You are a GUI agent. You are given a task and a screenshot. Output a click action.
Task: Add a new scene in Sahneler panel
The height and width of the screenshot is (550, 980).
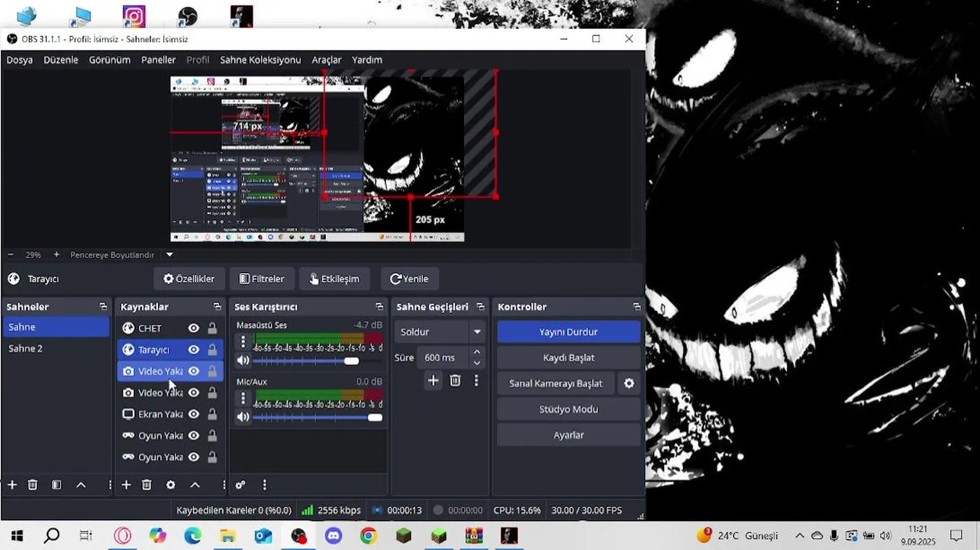point(12,485)
